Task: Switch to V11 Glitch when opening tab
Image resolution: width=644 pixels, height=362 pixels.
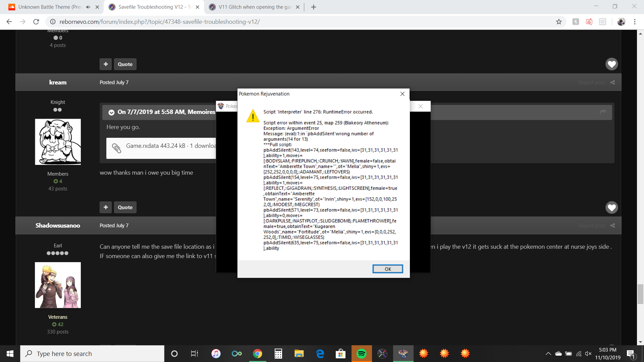Action: point(255,7)
